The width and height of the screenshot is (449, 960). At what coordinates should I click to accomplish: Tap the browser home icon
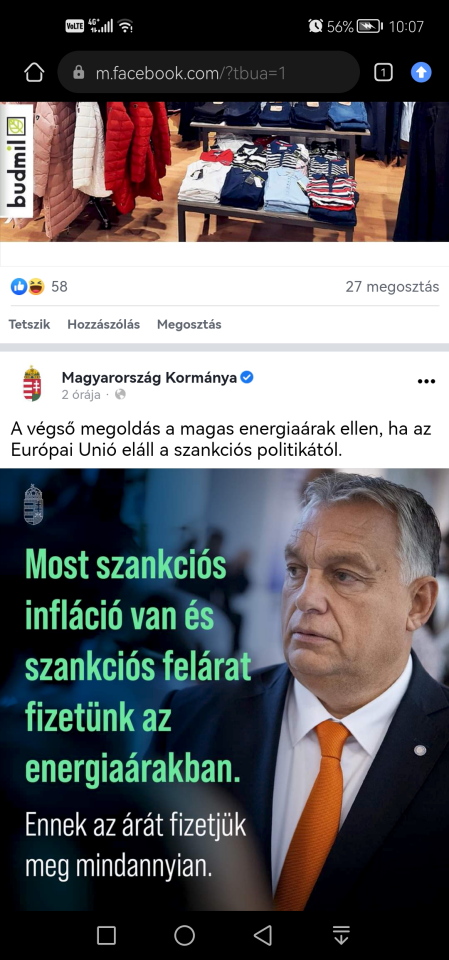pos(34,73)
